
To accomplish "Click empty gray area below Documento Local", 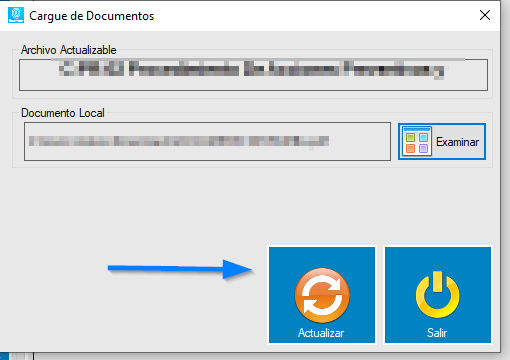I will [x=133, y=207].
